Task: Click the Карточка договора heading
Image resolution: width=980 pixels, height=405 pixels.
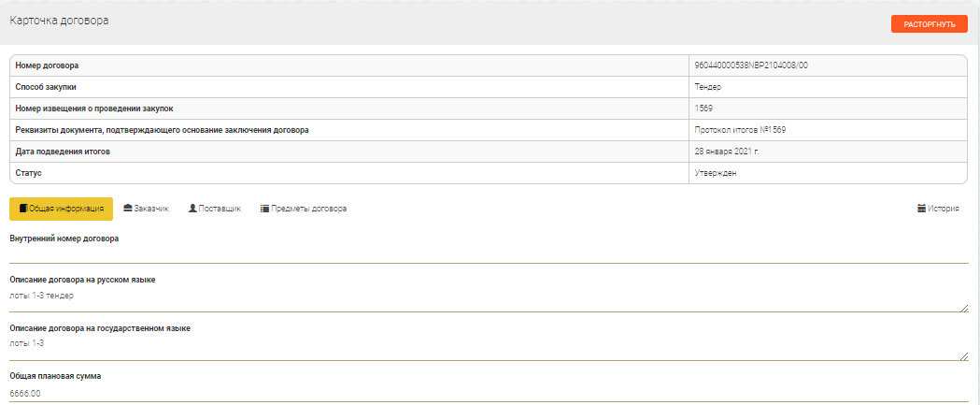Action: tap(59, 21)
